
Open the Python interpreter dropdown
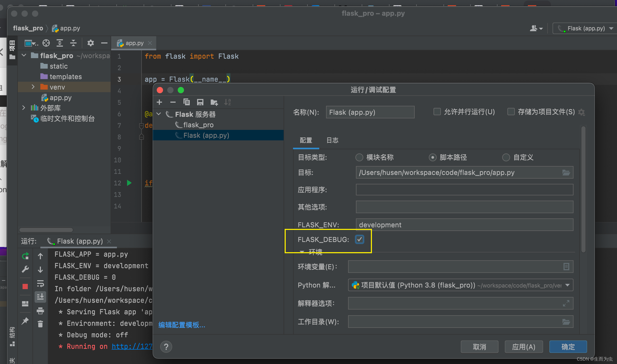pyautogui.click(x=567, y=285)
